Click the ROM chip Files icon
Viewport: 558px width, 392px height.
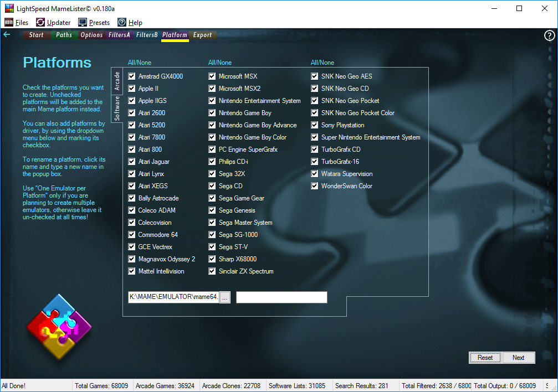pyautogui.click(x=9, y=22)
